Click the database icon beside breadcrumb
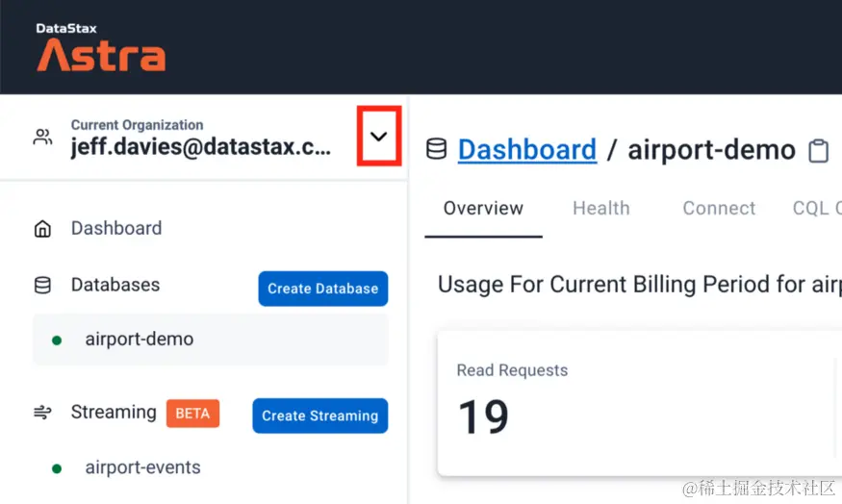This screenshot has width=842, height=504. [436, 149]
